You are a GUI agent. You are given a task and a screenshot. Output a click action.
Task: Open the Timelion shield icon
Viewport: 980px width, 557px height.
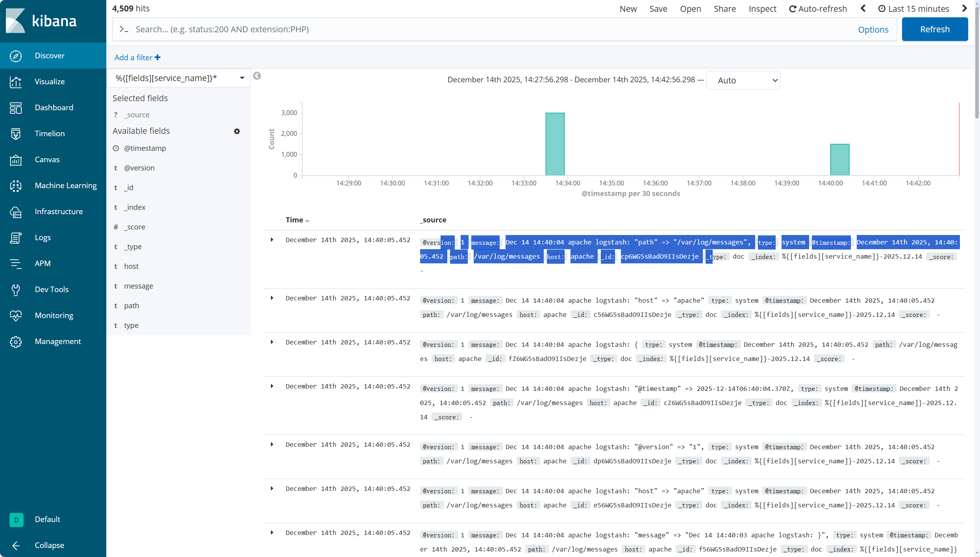click(16, 134)
